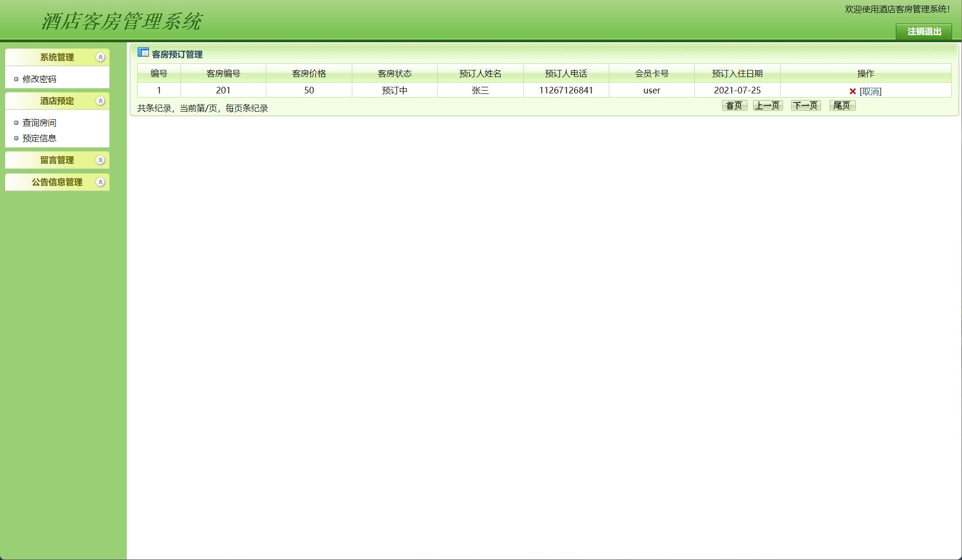Image resolution: width=962 pixels, height=560 pixels.
Task: Click the square bullet icon beside 查询房间
Action: point(16,123)
